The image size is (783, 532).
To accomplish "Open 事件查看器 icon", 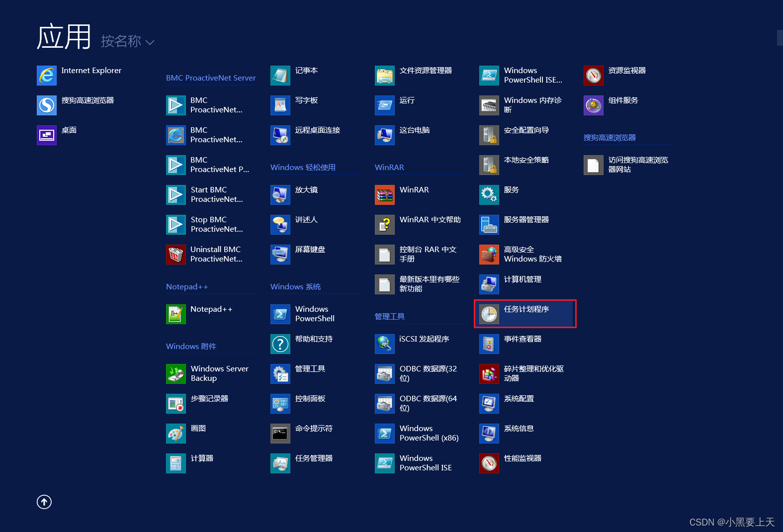I will tap(489, 344).
